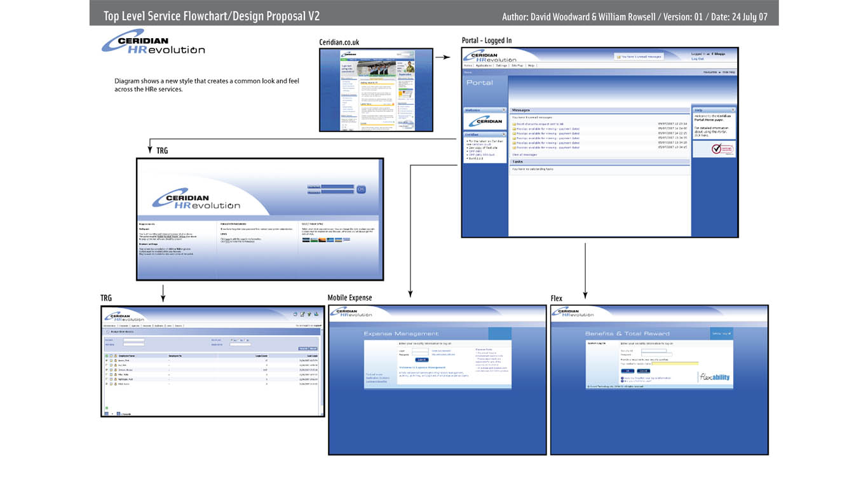
Task: Click the username field on the TRG login screen
Action: (337, 187)
